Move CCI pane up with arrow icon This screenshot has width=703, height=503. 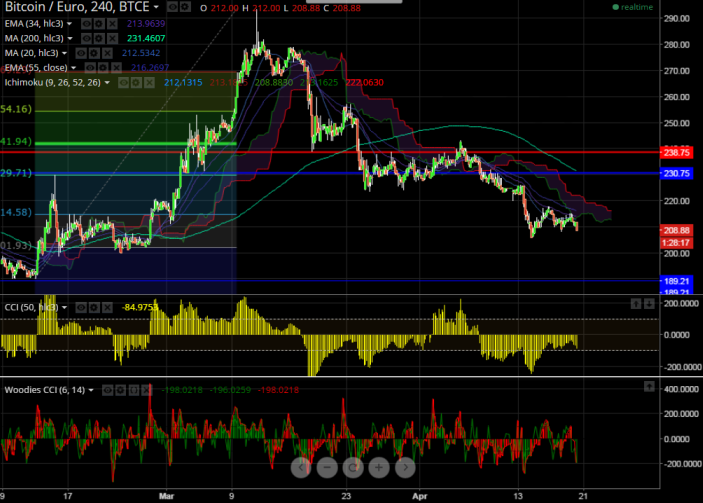point(636,304)
